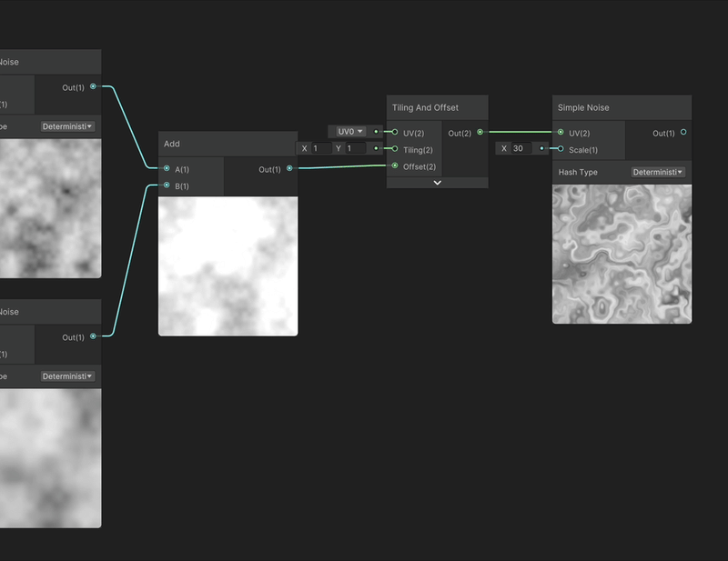Click the right Simple Noise preview image

620,253
